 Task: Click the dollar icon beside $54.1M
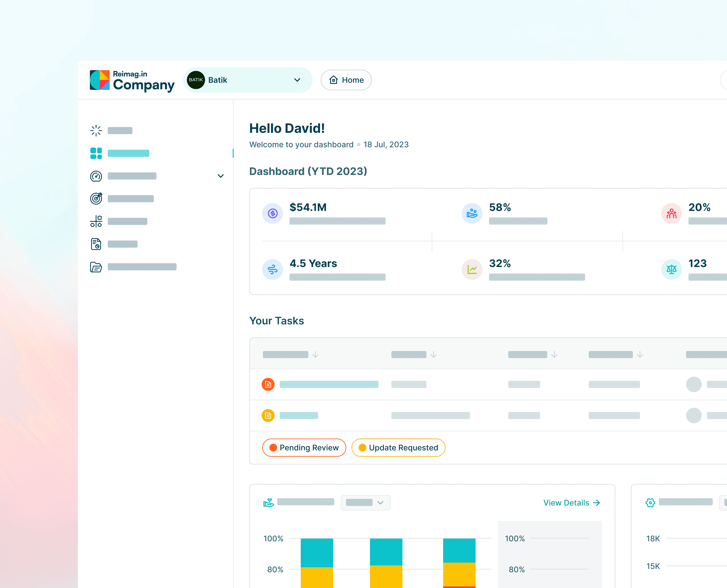[272, 213]
